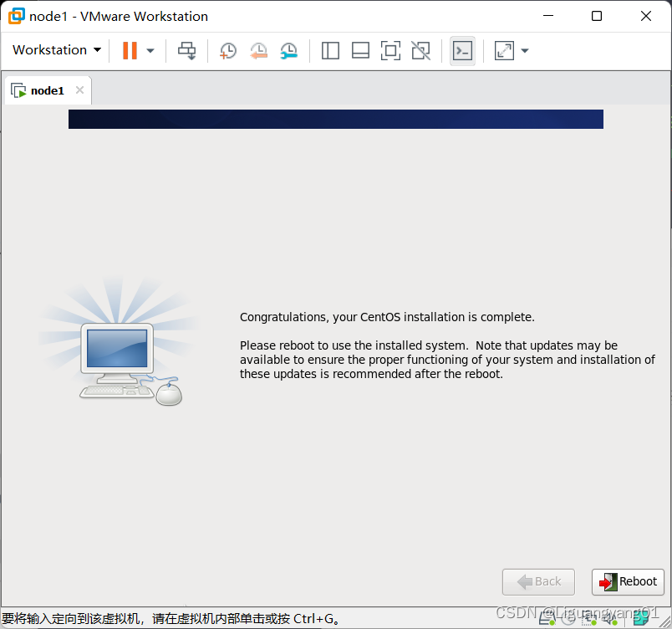
Task: Click the message log note icon
Action: point(641,618)
